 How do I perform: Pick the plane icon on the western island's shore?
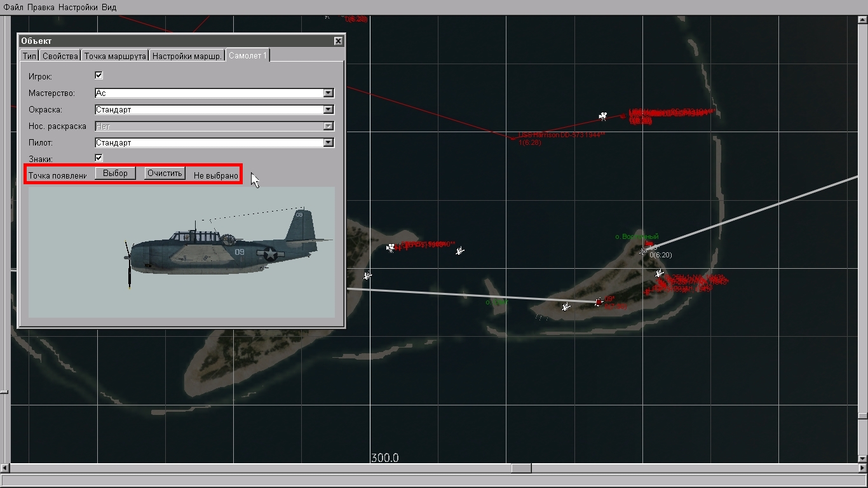pos(367,275)
